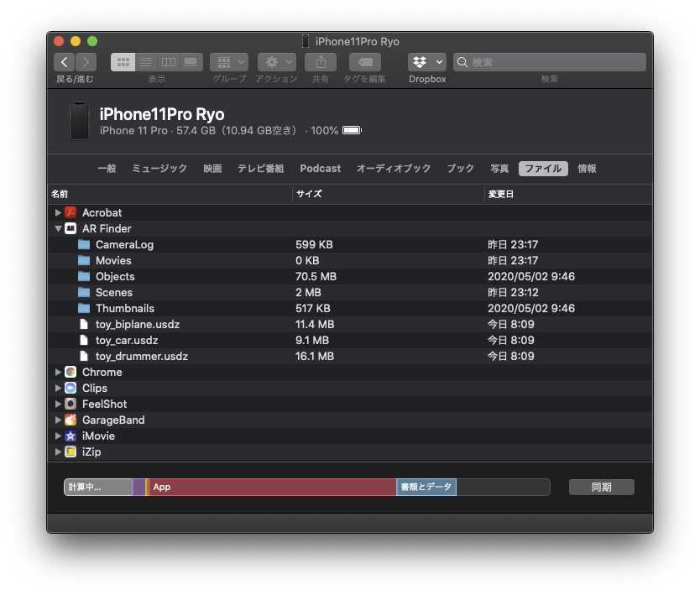The height and width of the screenshot is (595, 700).
Task: Go back with the left arrow button
Action: tap(64, 62)
